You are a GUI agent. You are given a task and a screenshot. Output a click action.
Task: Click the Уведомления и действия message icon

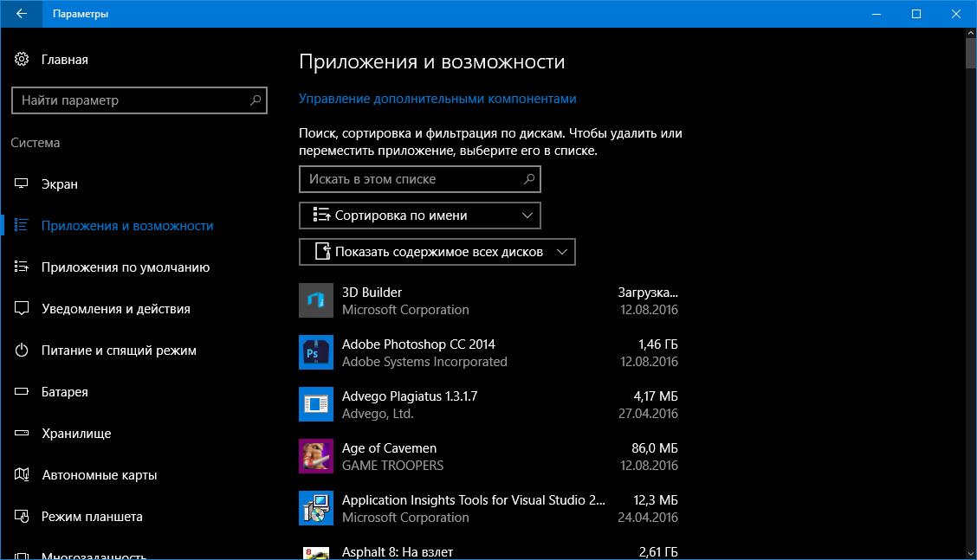point(22,309)
